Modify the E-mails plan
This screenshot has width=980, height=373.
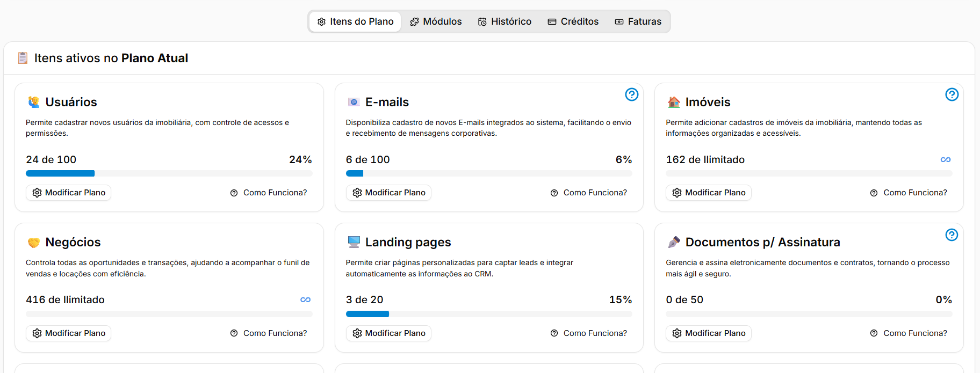click(x=388, y=193)
